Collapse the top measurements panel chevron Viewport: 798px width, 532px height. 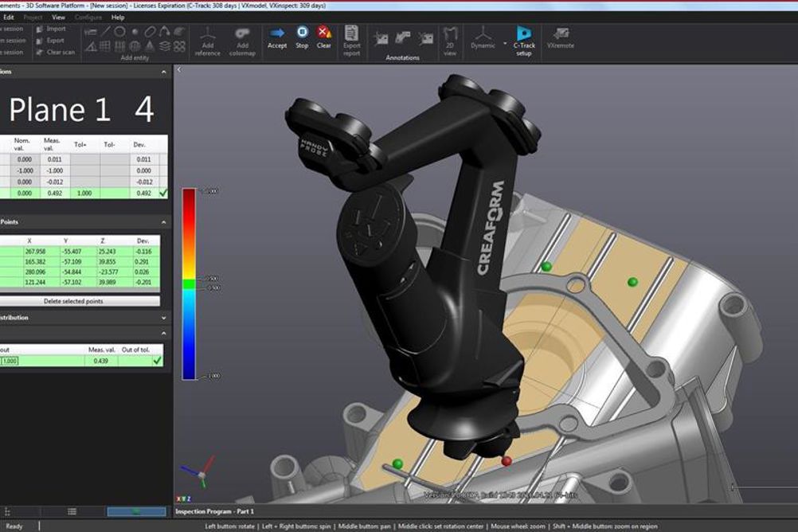click(163, 72)
